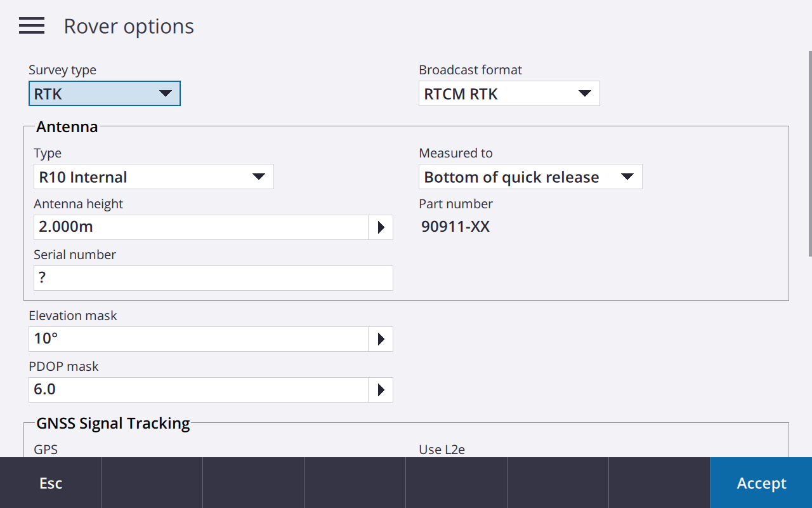The height and width of the screenshot is (508, 812).
Task: Open PDOP mask options arrow
Action: [381, 390]
